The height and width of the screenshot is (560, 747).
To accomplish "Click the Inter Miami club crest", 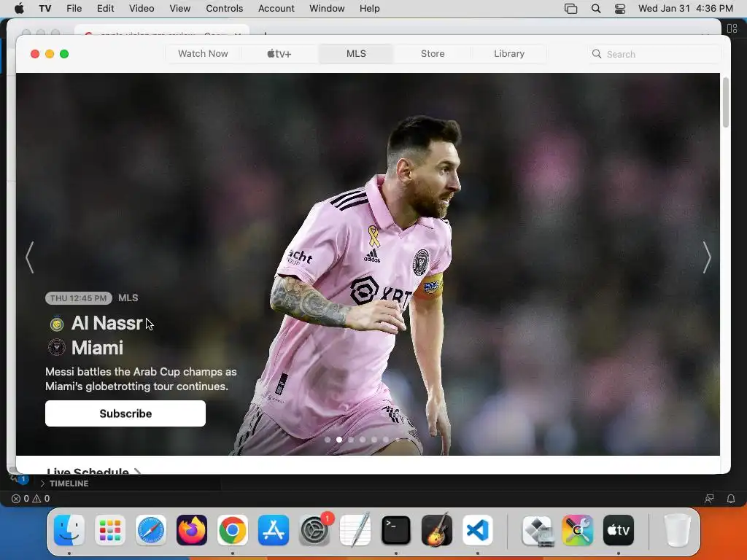I will pos(57,348).
